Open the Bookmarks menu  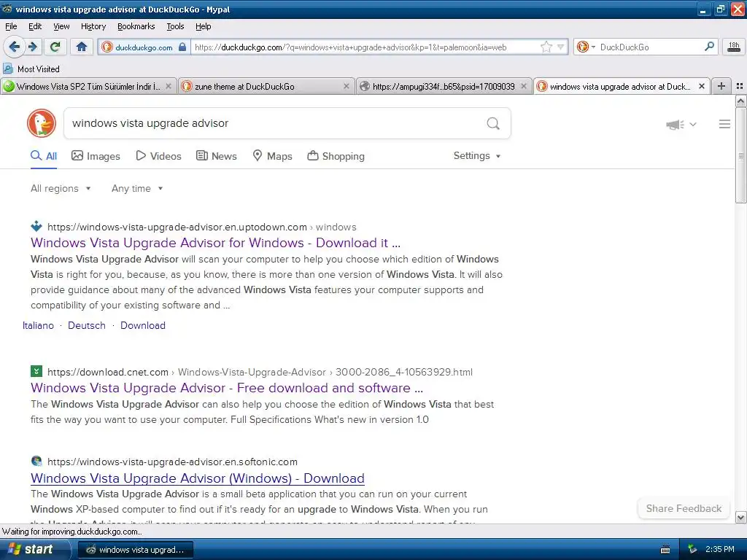pyautogui.click(x=136, y=26)
